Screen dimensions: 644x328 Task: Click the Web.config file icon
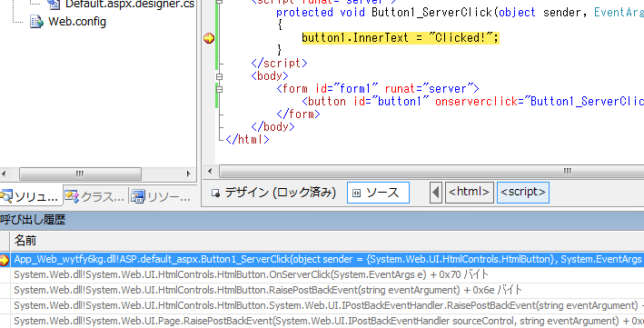[36, 22]
